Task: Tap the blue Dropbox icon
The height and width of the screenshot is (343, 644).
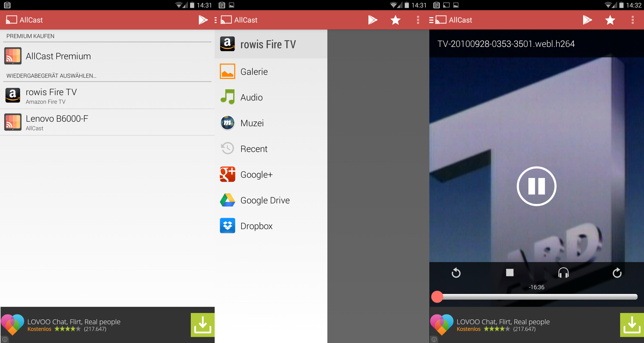Action: tap(228, 226)
